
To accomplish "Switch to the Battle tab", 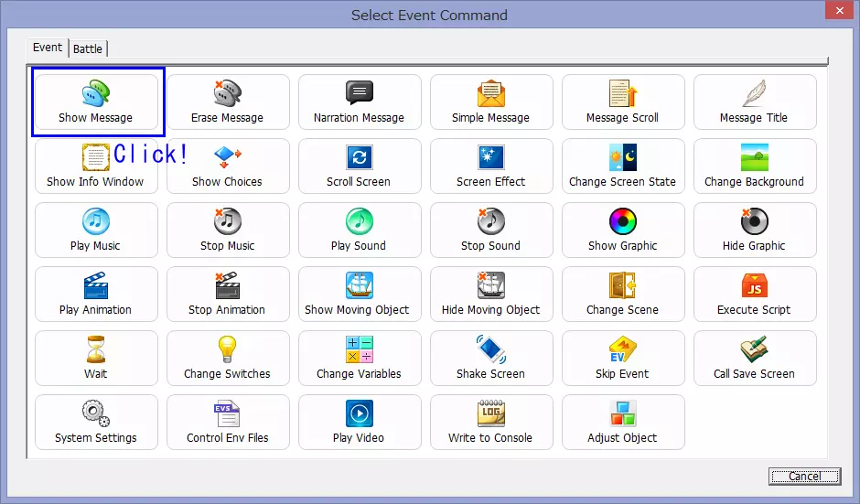I will point(88,48).
